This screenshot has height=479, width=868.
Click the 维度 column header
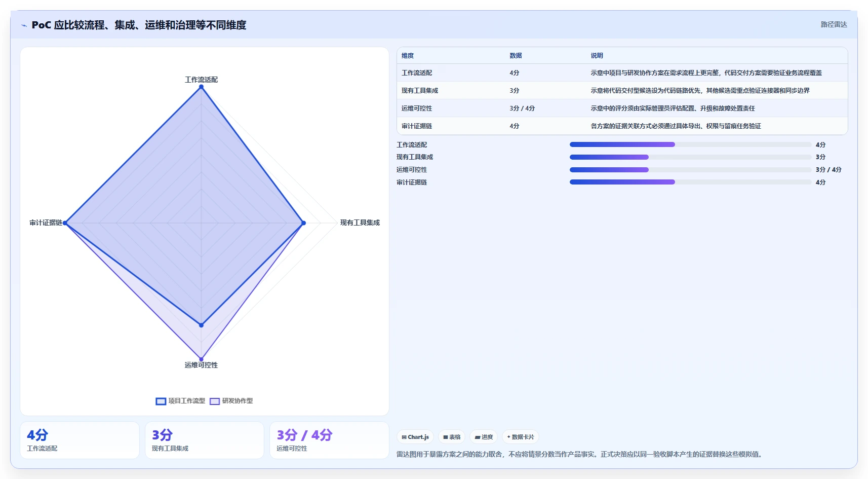tap(408, 56)
